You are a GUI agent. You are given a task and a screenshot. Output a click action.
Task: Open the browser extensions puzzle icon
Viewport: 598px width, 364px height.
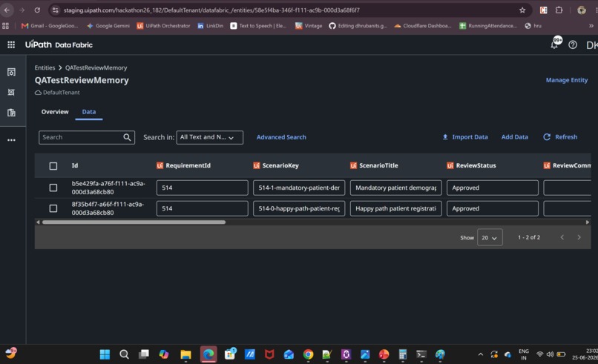559,10
